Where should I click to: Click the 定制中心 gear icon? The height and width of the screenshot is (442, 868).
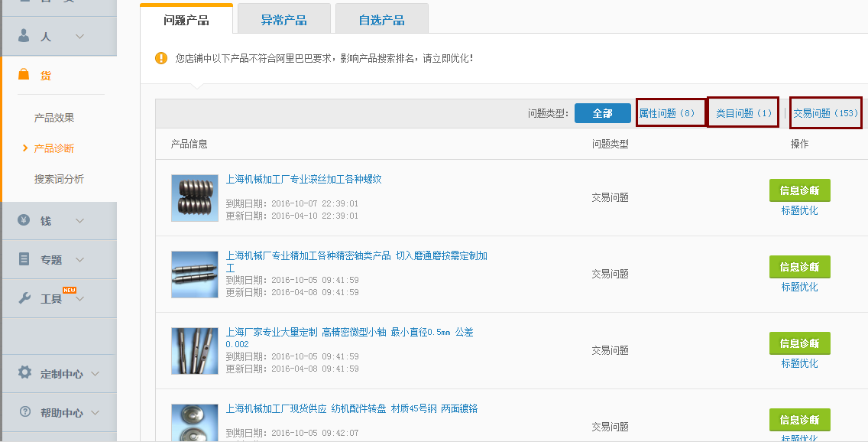[24, 373]
